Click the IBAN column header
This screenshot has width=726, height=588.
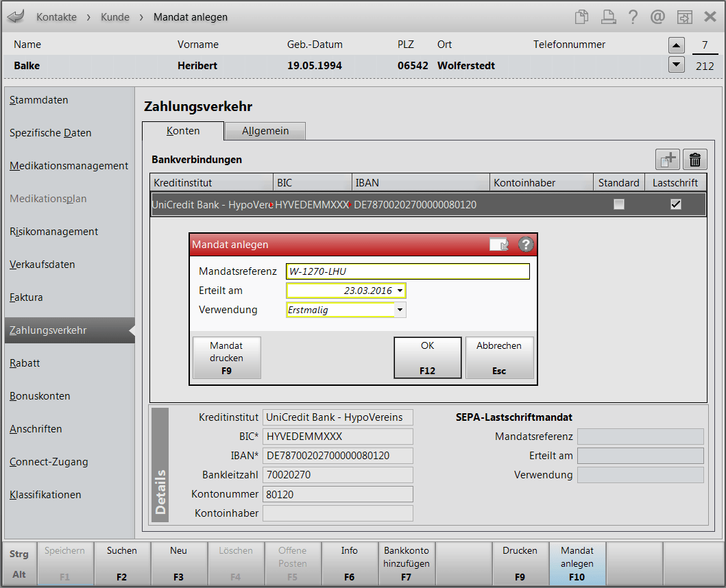click(421, 183)
